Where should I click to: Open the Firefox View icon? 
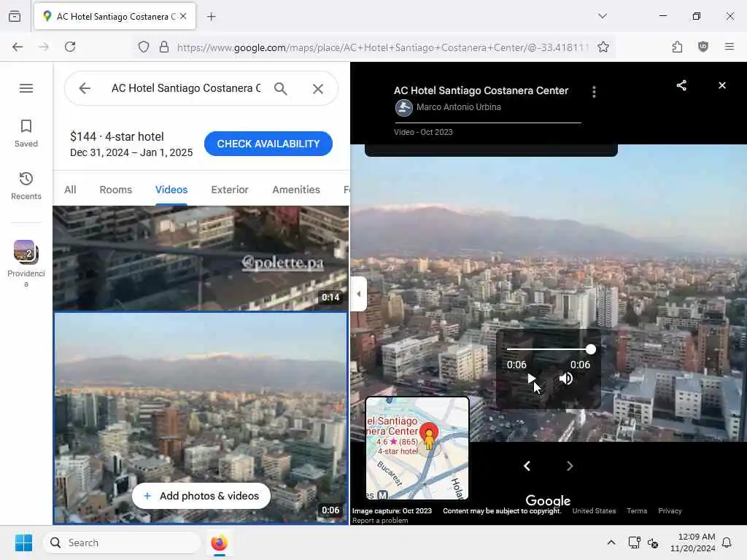pos(15,16)
